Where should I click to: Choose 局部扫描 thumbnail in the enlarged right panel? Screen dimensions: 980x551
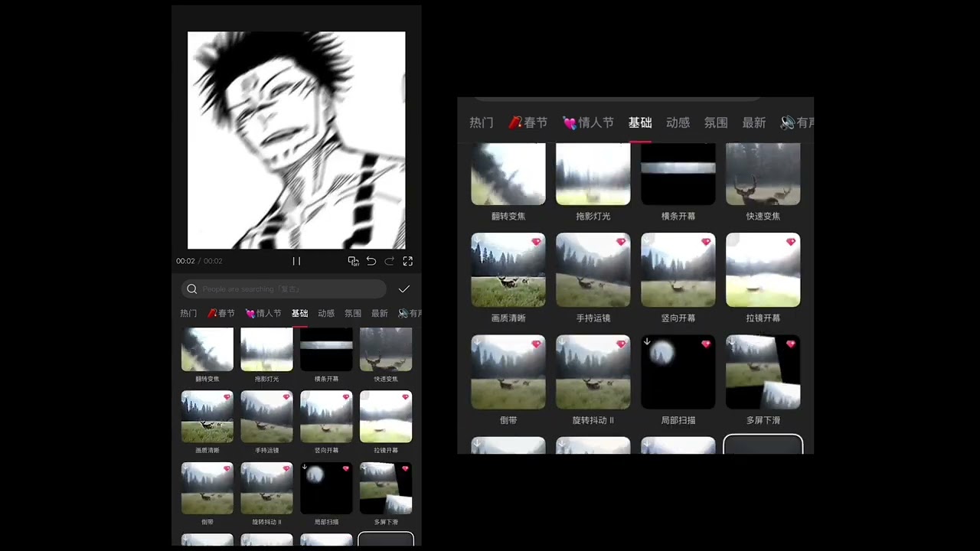[x=678, y=372]
